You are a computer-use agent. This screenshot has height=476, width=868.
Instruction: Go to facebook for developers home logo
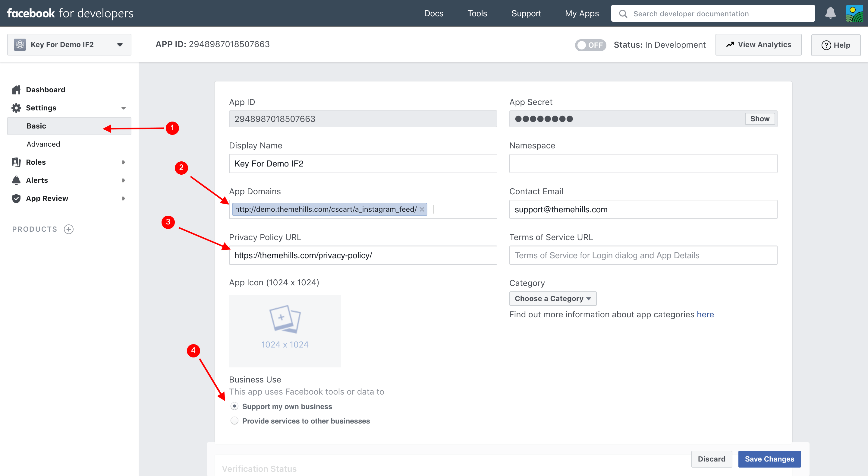click(71, 13)
